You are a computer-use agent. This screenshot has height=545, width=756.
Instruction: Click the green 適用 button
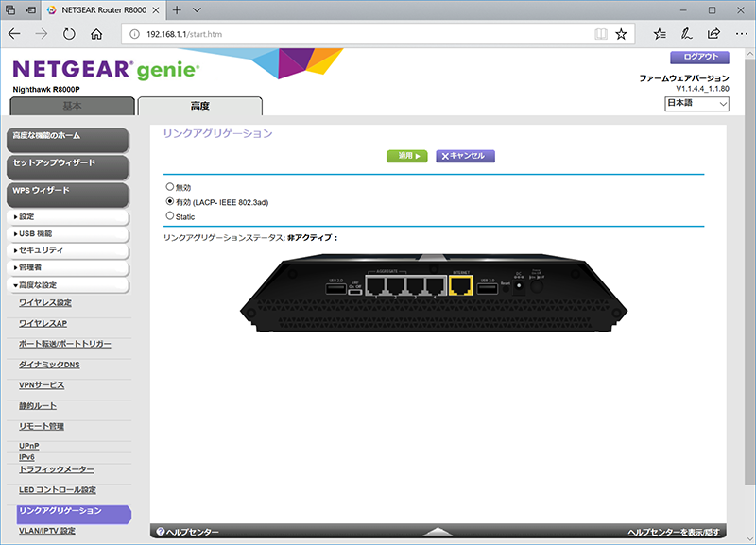point(406,156)
